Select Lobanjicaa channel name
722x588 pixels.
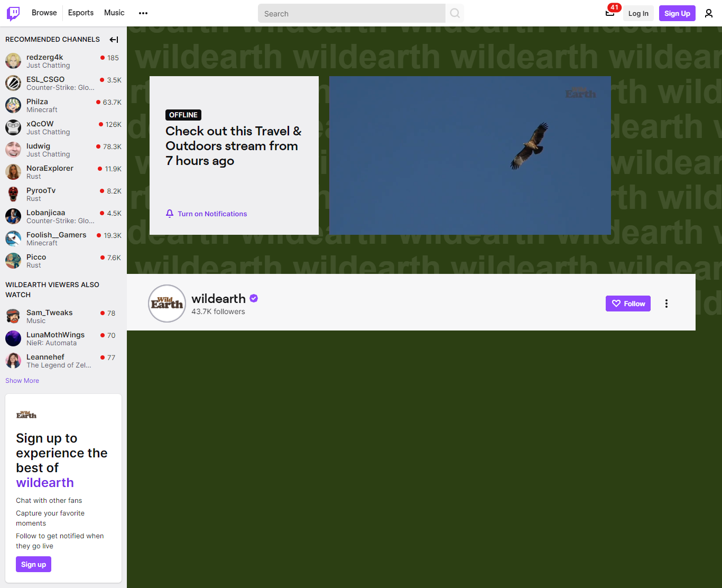pyautogui.click(x=46, y=213)
